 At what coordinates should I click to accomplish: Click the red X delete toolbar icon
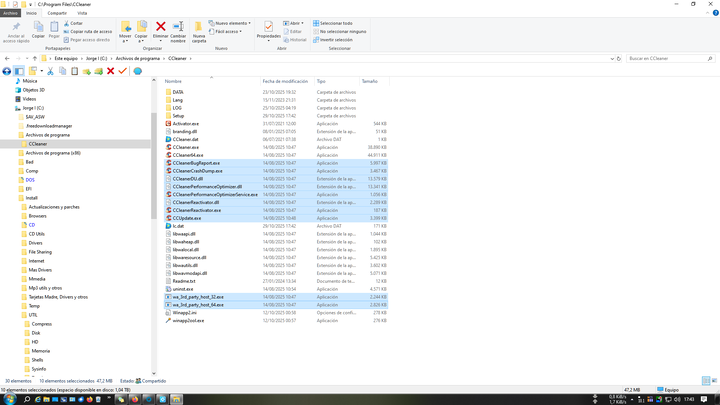[x=110, y=71]
